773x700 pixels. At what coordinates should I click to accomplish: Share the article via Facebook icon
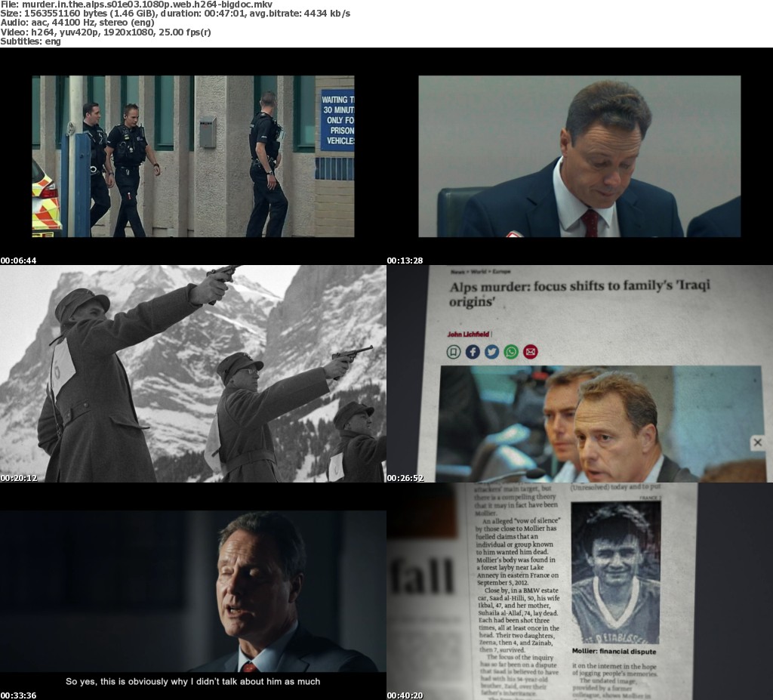pos(473,351)
